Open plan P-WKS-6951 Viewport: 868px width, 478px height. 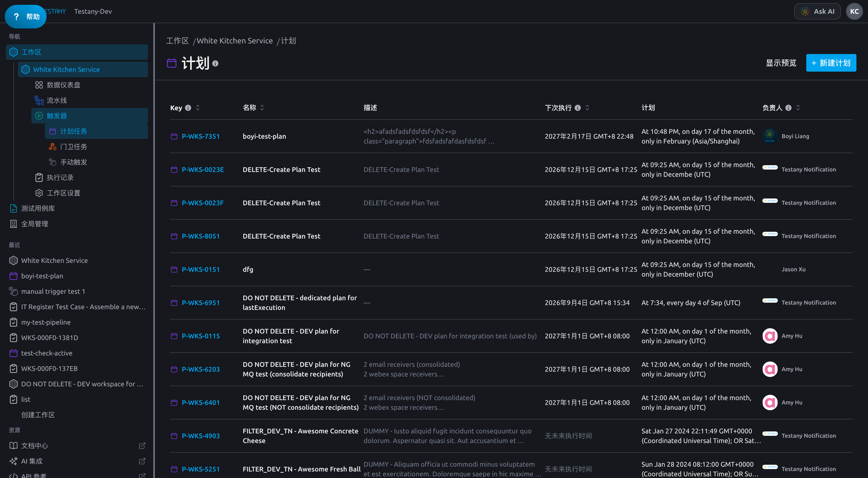[201, 303]
